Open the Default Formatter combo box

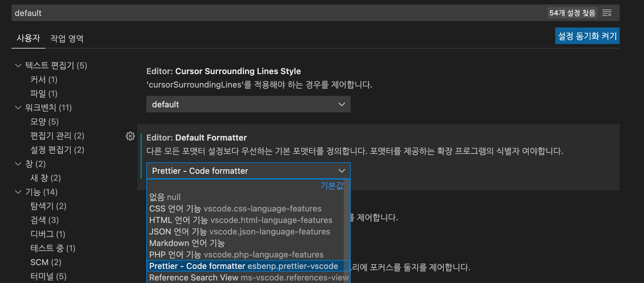(x=249, y=171)
